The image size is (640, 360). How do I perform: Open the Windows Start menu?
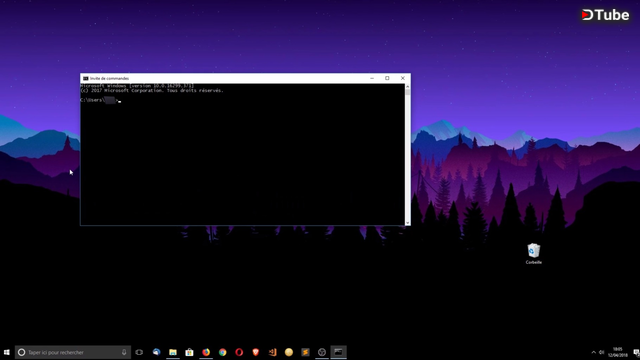click(x=7, y=352)
